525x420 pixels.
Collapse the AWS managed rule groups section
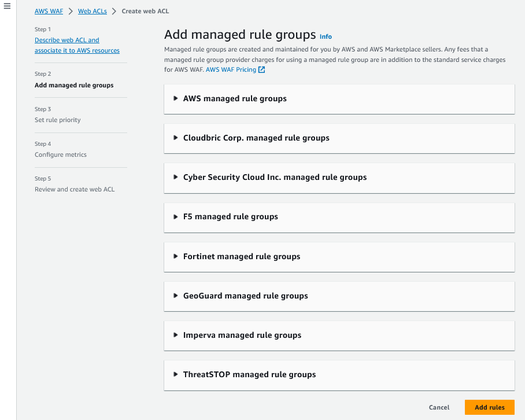[x=175, y=98]
